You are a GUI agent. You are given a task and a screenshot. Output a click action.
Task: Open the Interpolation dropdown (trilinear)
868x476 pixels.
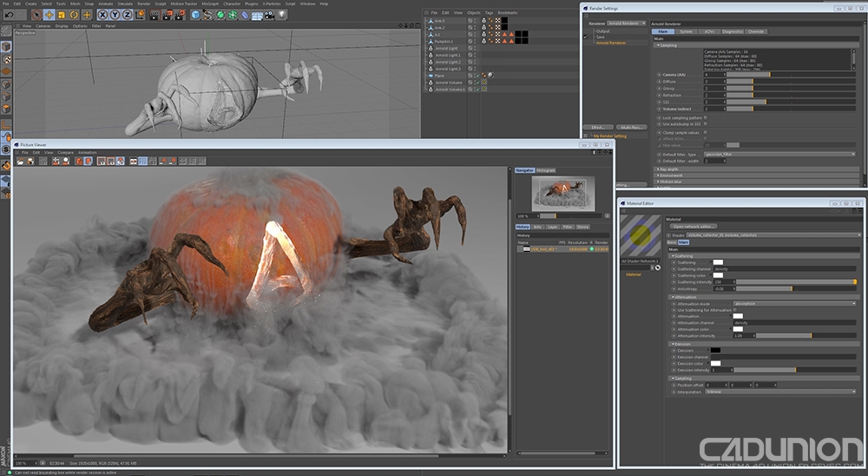[x=780, y=392]
